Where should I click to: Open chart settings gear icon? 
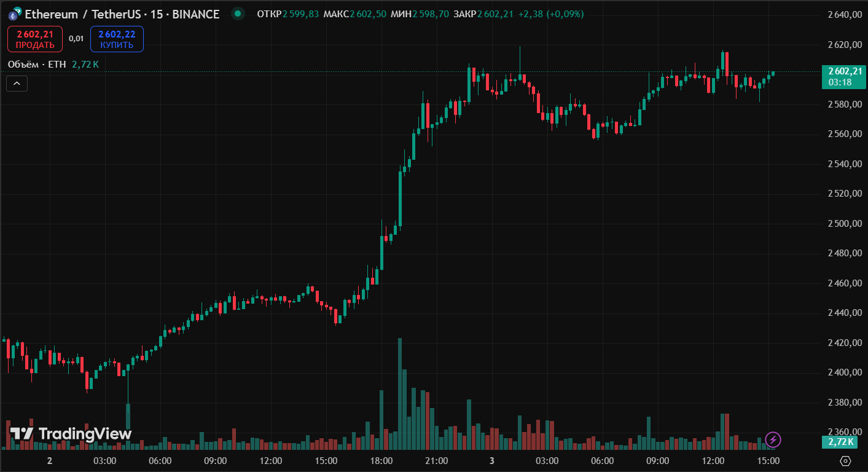[845, 461]
